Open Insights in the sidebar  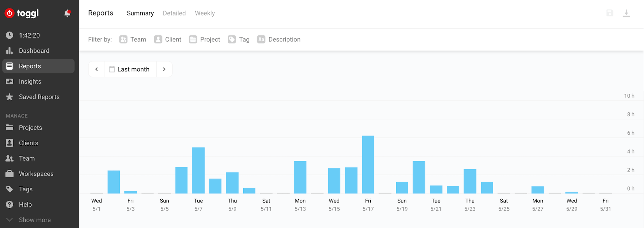click(x=30, y=82)
